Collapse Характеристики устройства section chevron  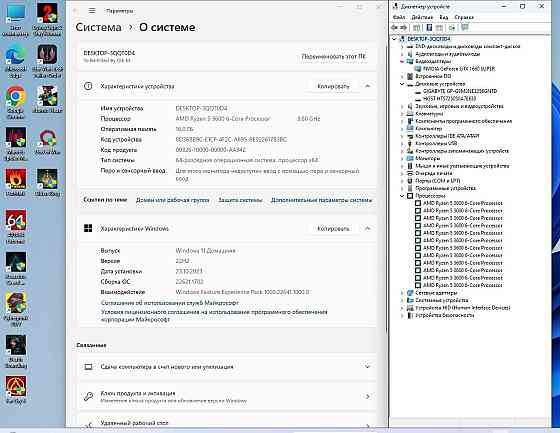point(368,86)
